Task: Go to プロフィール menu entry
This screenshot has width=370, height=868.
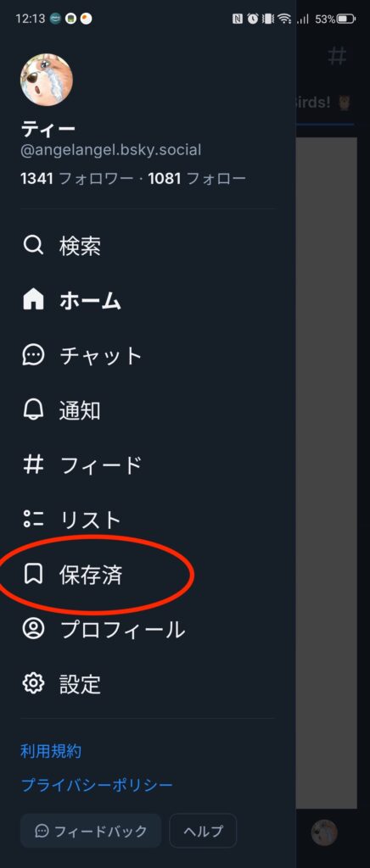Action: pos(122,630)
